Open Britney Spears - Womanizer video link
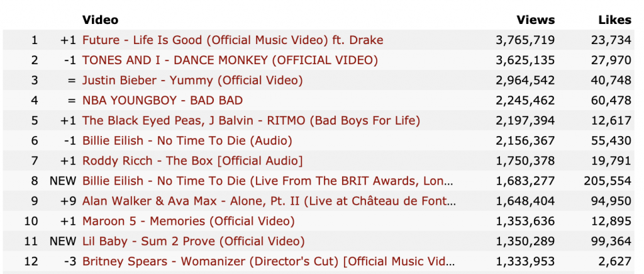The width and height of the screenshot is (644, 274). pos(267,262)
